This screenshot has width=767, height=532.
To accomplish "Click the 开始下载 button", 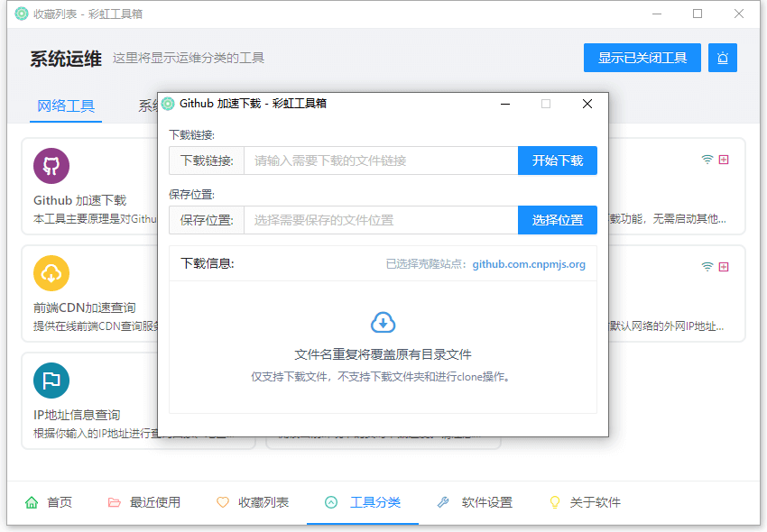I will point(558,161).
